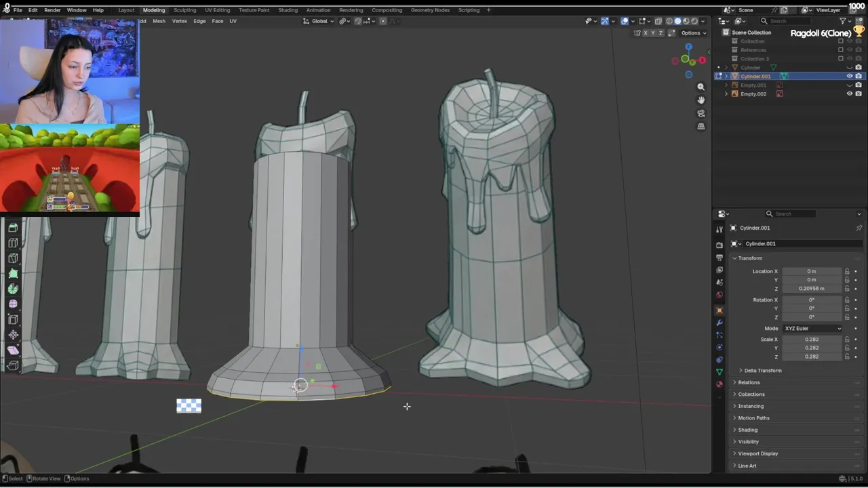
Task: Switch to the Sculpting workspace tab
Action: coord(184,10)
